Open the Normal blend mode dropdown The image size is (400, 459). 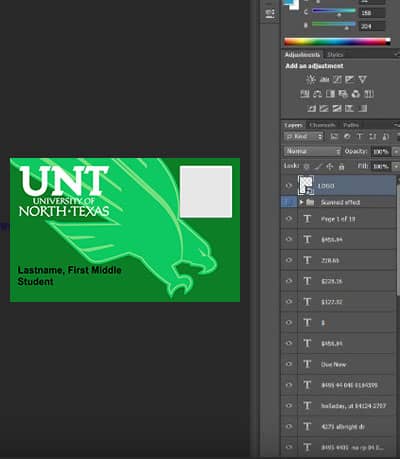[x=313, y=151]
